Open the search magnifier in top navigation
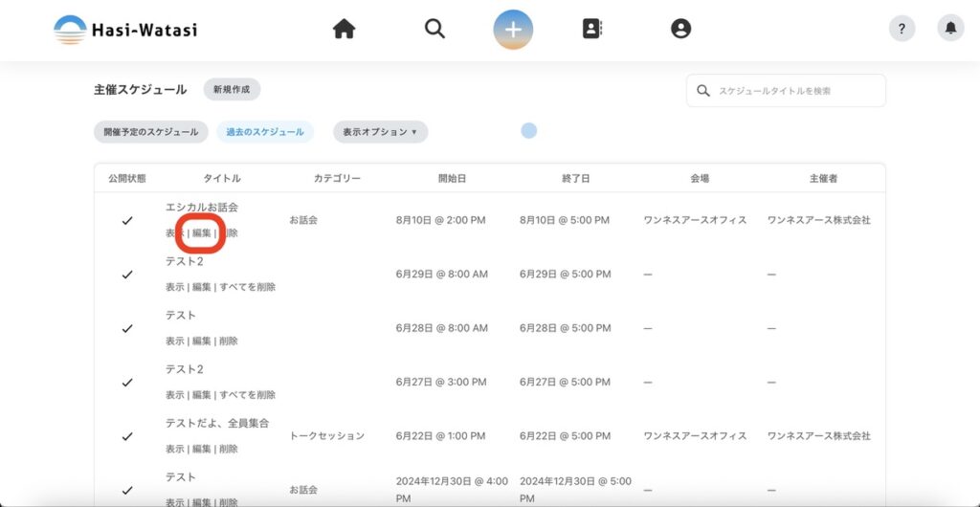 click(434, 30)
